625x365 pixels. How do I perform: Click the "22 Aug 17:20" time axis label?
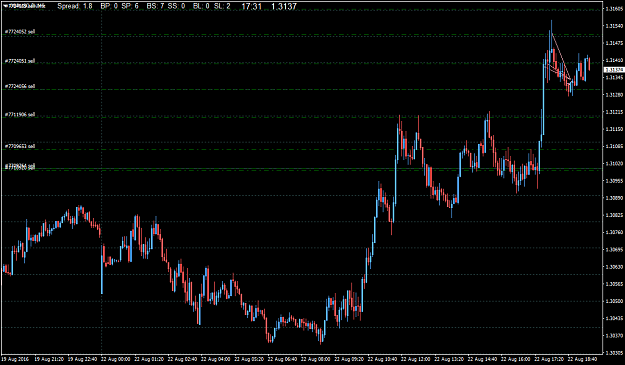click(549, 359)
